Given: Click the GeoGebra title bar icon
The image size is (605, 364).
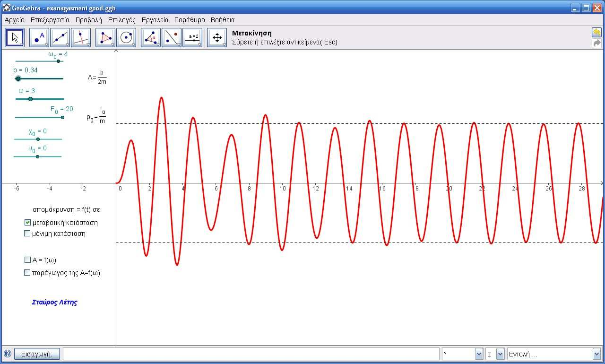Looking at the screenshot, I should pos(7,8).
